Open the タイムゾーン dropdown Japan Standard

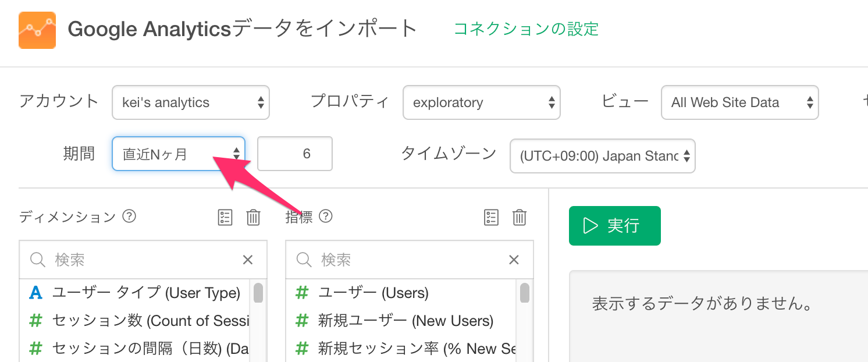(602, 156)
